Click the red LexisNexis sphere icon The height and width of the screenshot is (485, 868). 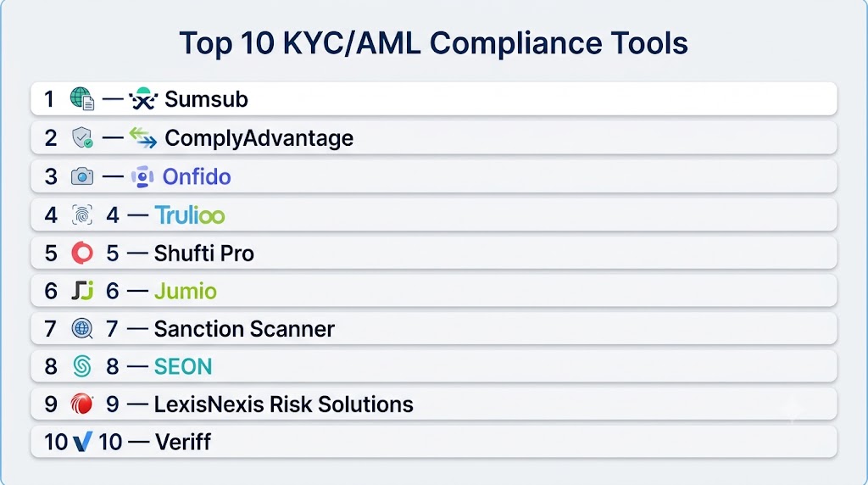point(82,404)
